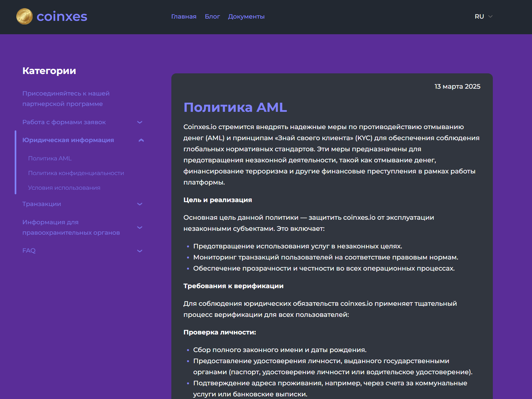Open the Документы navigation link
This screenshot has width=532, height=399.
pos(246,17)
